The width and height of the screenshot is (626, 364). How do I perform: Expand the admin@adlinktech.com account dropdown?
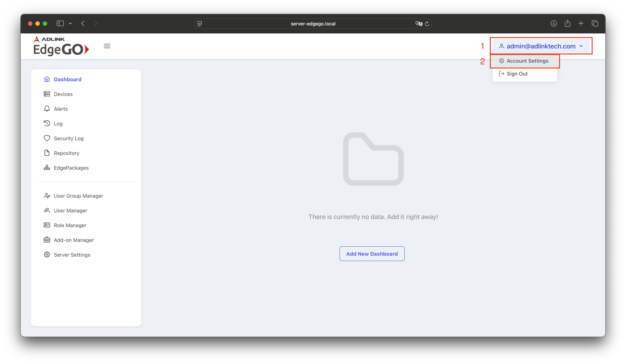click(x=541, y=46)
